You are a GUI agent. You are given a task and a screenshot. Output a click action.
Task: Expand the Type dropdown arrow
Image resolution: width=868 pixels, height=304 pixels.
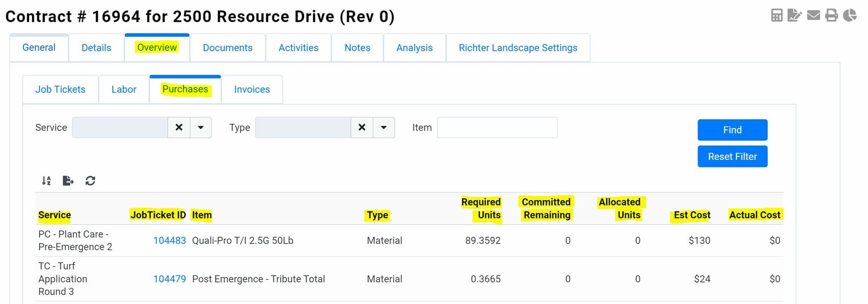(384, 127)
